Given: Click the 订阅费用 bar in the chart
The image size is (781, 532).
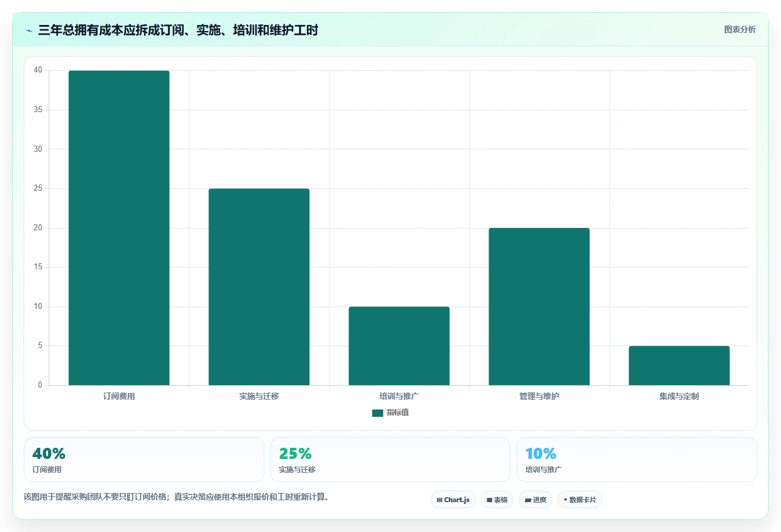Looking at the screenshot, I should point(119,228).
